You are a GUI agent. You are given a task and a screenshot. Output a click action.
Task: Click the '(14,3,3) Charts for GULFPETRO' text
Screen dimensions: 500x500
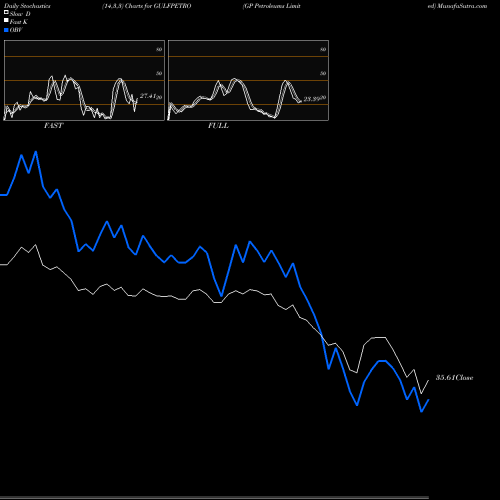click(x=147, y=6)
